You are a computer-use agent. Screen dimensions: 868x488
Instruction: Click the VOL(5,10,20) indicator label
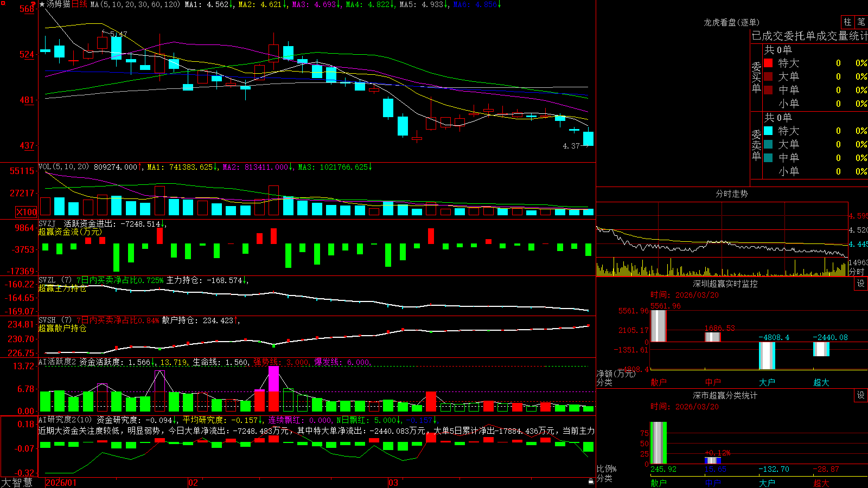click(63, 167)
